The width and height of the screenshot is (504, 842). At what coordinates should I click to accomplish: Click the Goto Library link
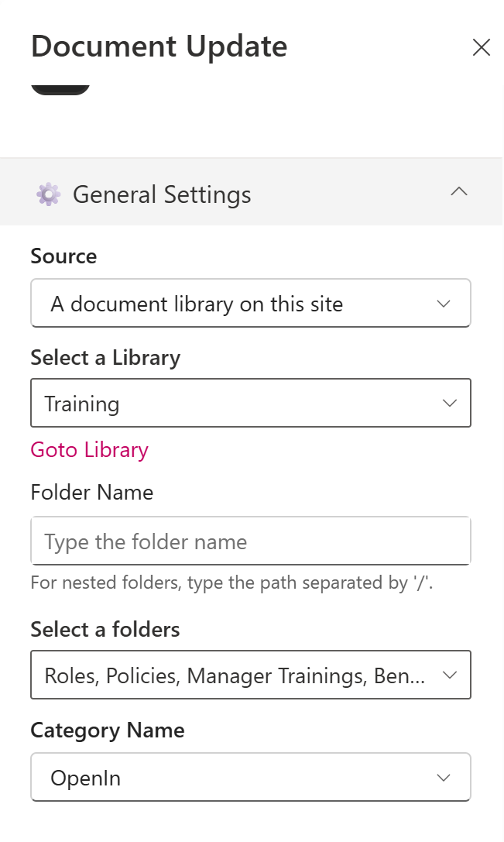tap(89, 450)
